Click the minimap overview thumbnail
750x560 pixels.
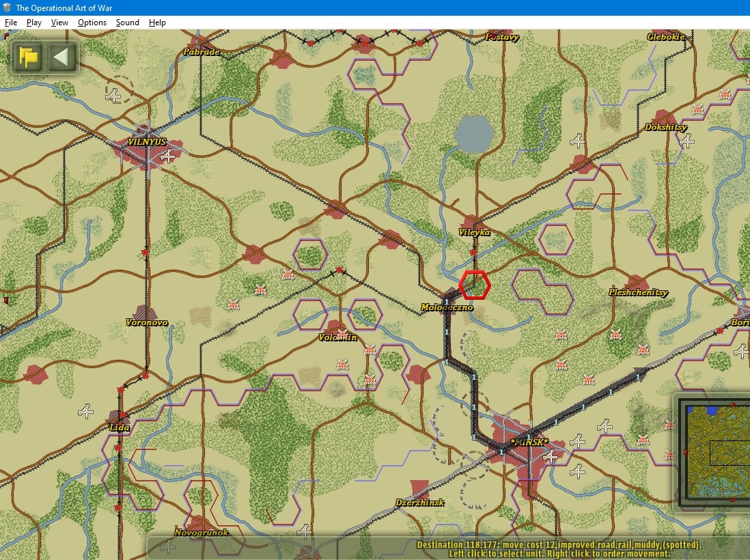[717, 452]
